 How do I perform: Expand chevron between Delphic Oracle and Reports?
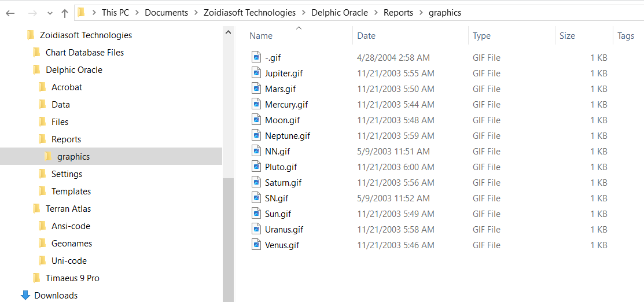pyautogui.click(x=376, y=13)
